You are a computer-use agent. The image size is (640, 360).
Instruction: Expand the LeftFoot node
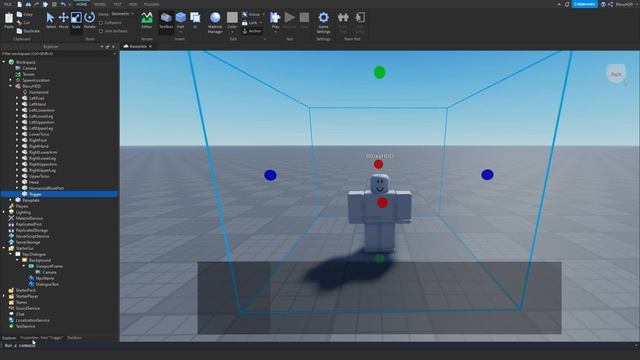coord(17,98)
